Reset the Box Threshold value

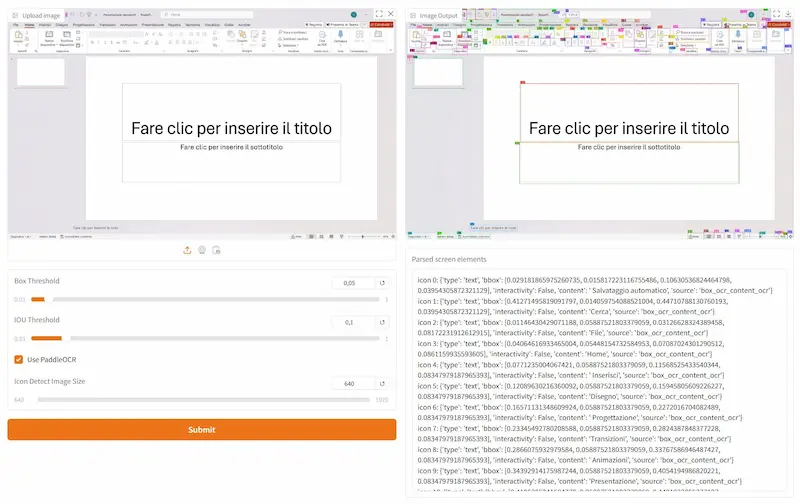tap(382, 283)
